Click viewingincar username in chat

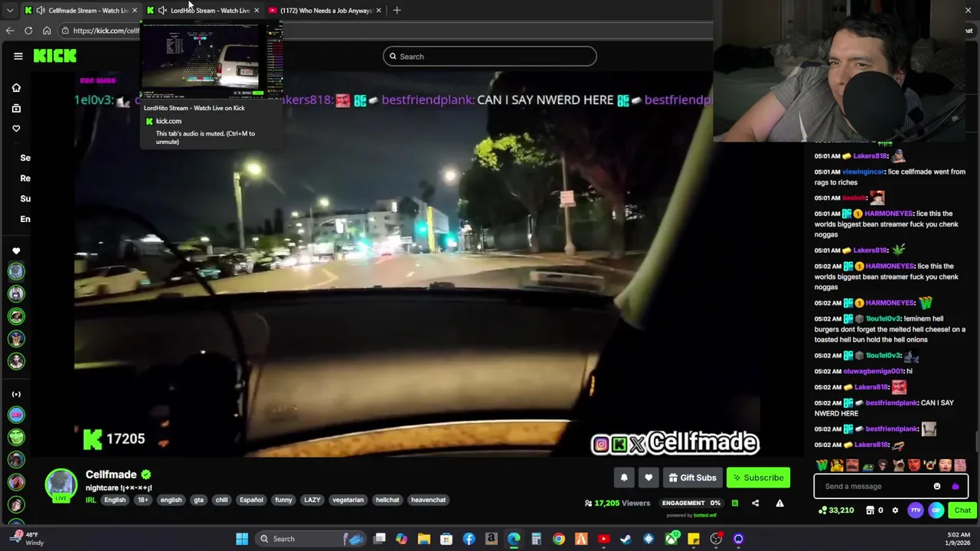(864, 171)
